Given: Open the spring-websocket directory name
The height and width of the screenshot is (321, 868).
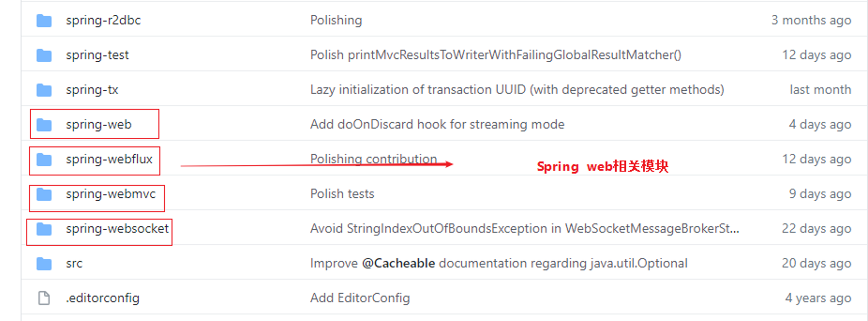Looking at the screenshot, I should pyautogui.click(x=117, y=229).
